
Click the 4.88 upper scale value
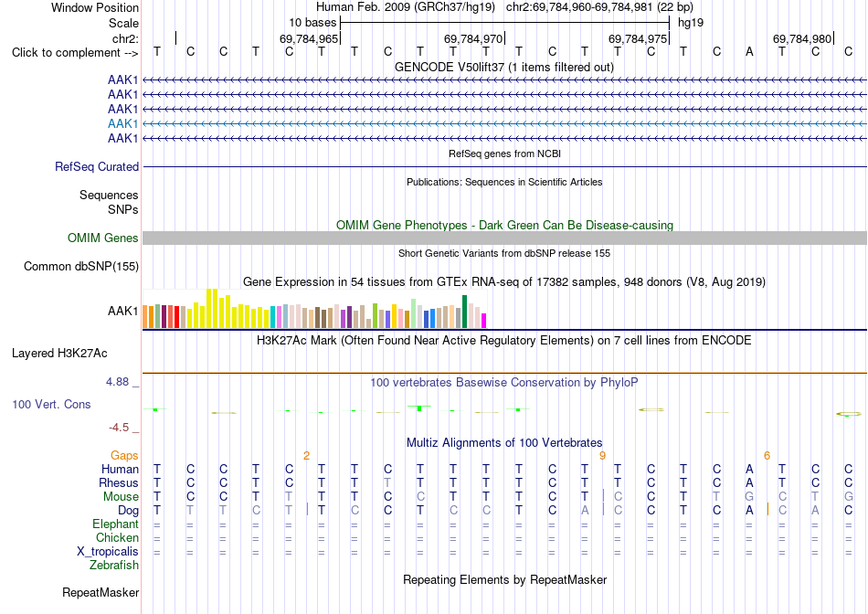[x=117, y=382]
